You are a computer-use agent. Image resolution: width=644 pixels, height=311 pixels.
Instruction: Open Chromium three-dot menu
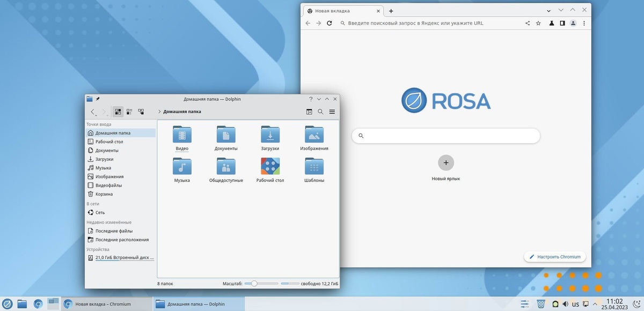pos(584,23)
